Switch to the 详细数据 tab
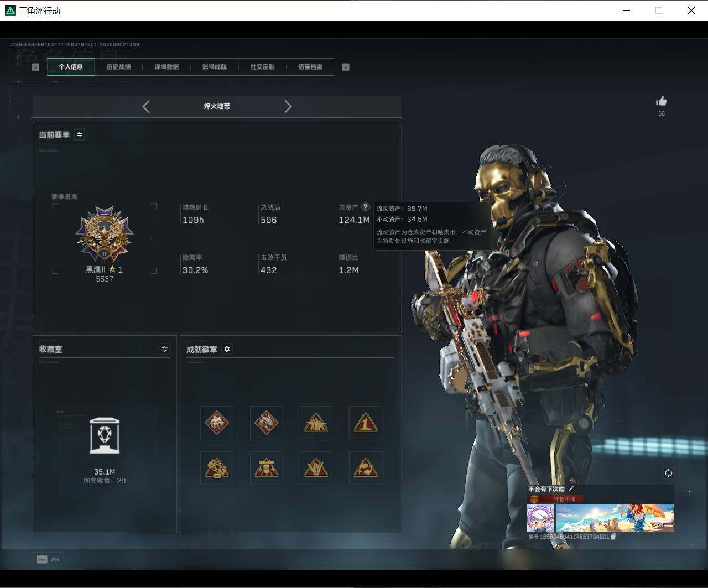 pos(166,67)
